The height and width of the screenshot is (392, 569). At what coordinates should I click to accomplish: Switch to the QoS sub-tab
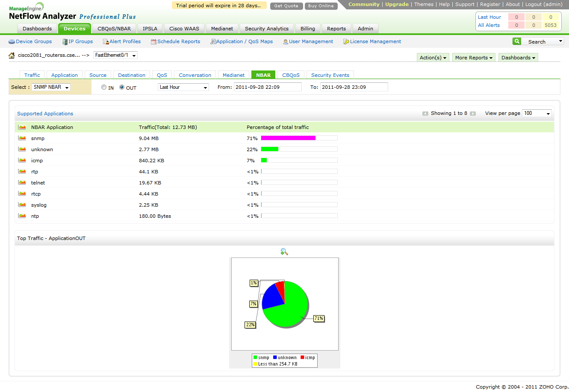(x=162, y=75)
